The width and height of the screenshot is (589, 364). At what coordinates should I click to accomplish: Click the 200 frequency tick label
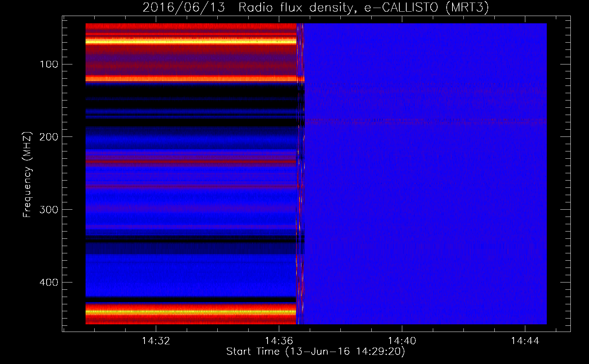coord(49,137)
